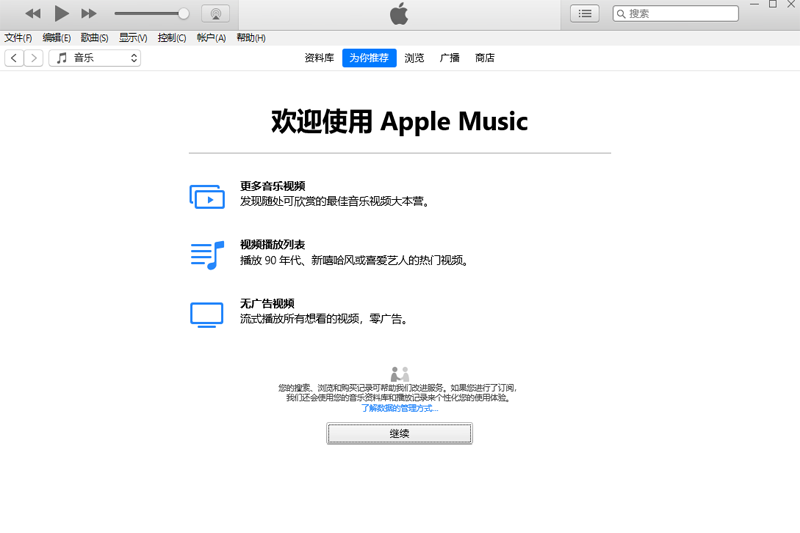This screenshot has width=800, height=533.
Task: Open the 文件 menu
Action: (x=18, y=38)
